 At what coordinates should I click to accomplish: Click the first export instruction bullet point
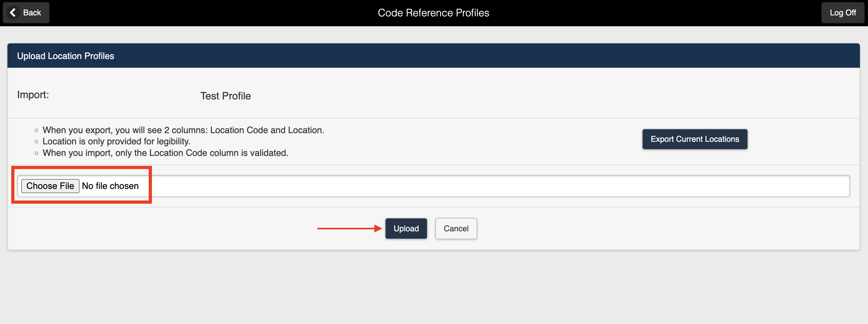point(183,130)
